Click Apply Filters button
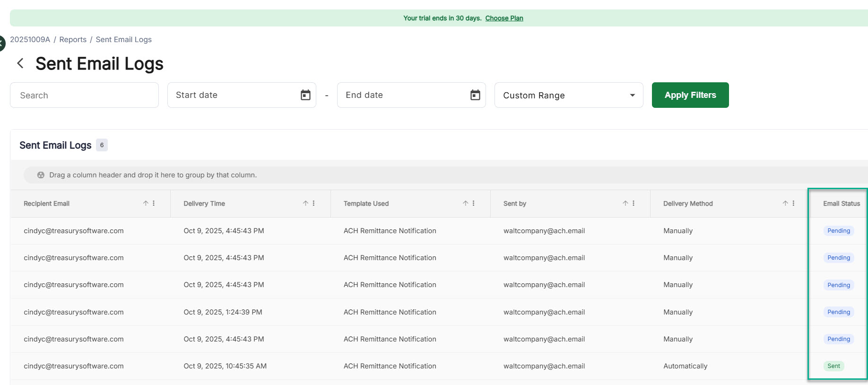The image size is (868, 385). (x=690, y=95)
